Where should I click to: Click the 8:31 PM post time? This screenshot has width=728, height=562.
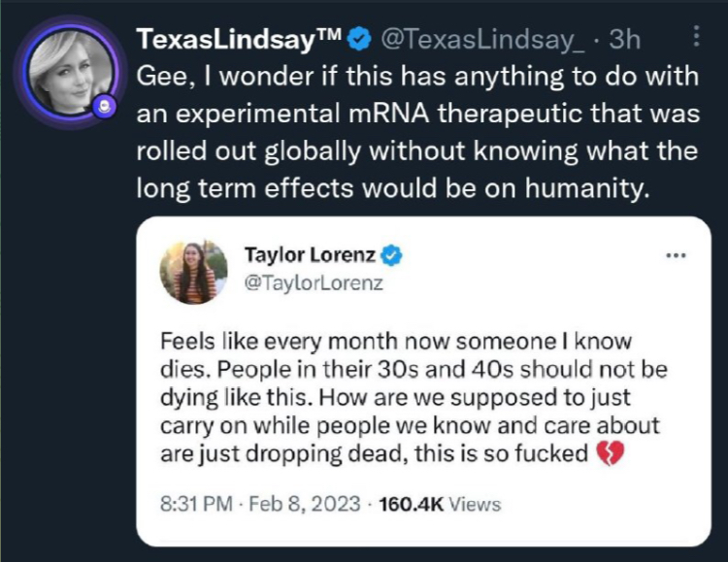pyautogui.click(x=197, y=503)
